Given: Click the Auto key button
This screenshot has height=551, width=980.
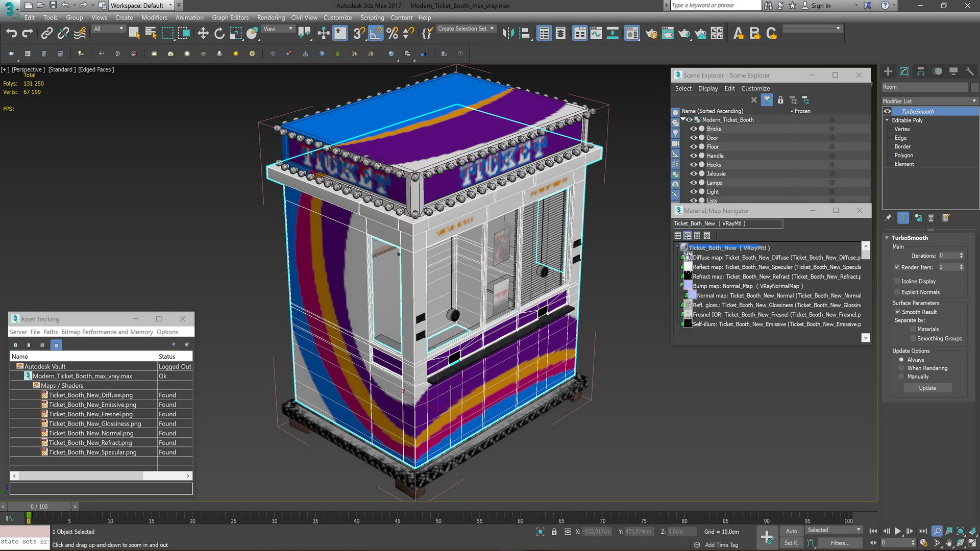Looking at the screenshot, I should [x=791, y=531].
